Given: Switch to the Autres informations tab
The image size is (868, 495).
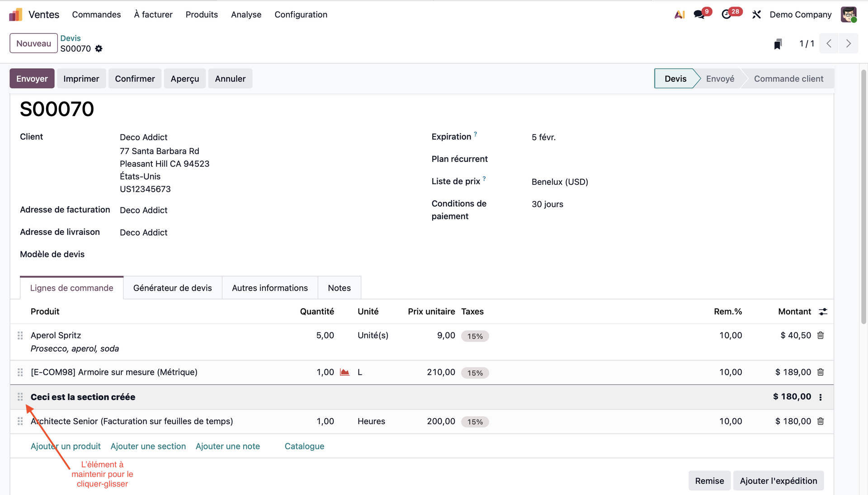Looking at the screenshot, I should coord(269,288).
